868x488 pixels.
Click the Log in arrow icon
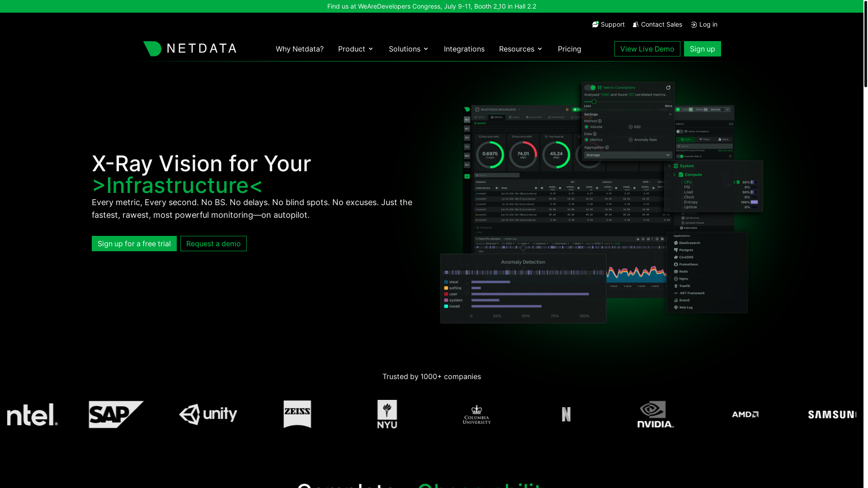click(694, 24)
